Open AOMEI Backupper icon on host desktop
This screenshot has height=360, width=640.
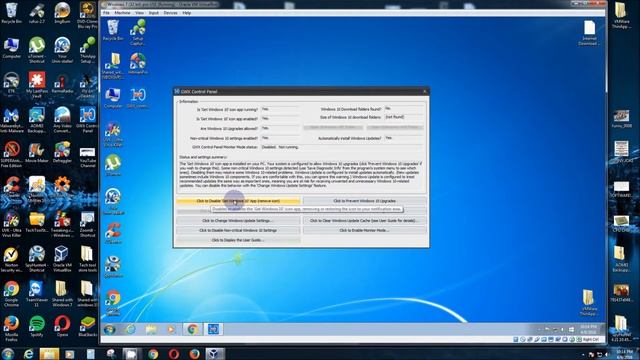37,120
